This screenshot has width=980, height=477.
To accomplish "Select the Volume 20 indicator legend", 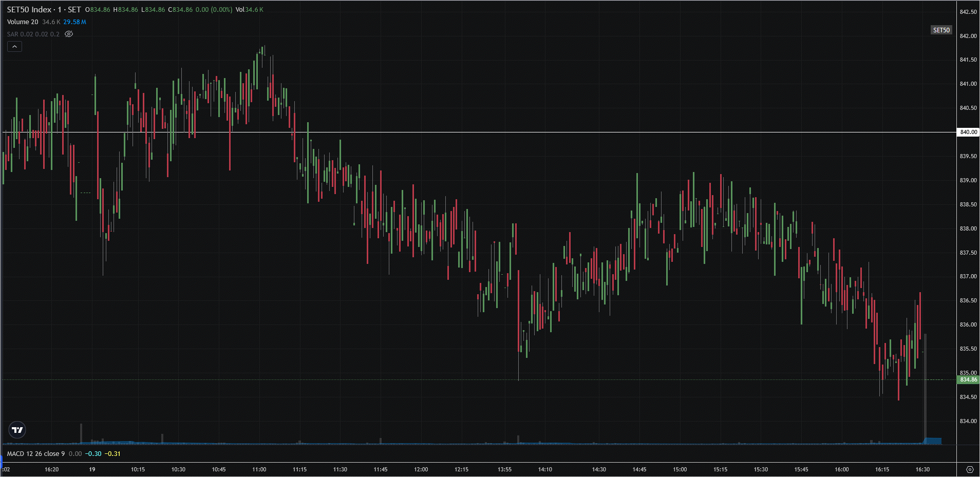I will click(23, 22).
